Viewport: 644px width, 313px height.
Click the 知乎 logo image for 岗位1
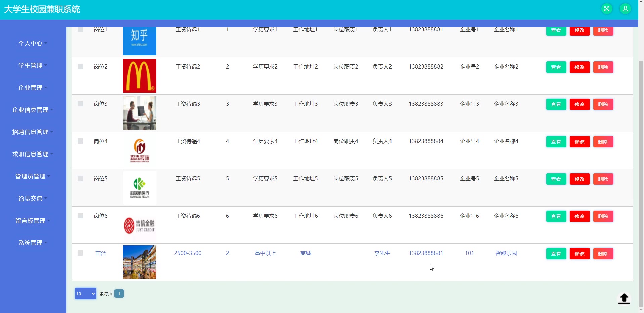click(x=140, y=40)
